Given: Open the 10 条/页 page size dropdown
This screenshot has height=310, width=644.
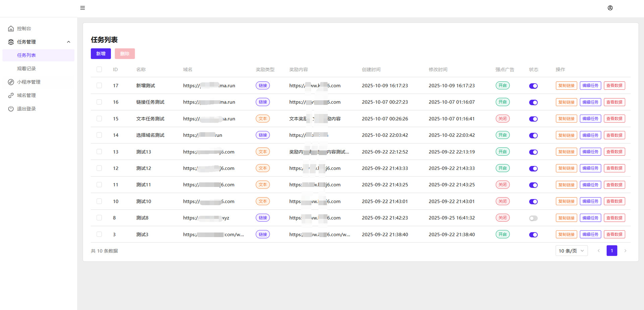Looking at the screenshot, I should pyautogui.click(x=571, y=251).
